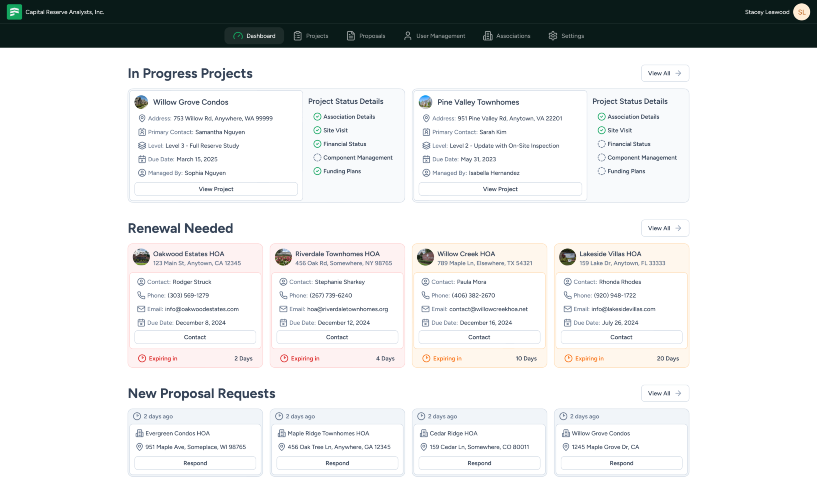Open the Willow Grove Condos project
This screenshot has height=500, width=817.
(216, 189)
